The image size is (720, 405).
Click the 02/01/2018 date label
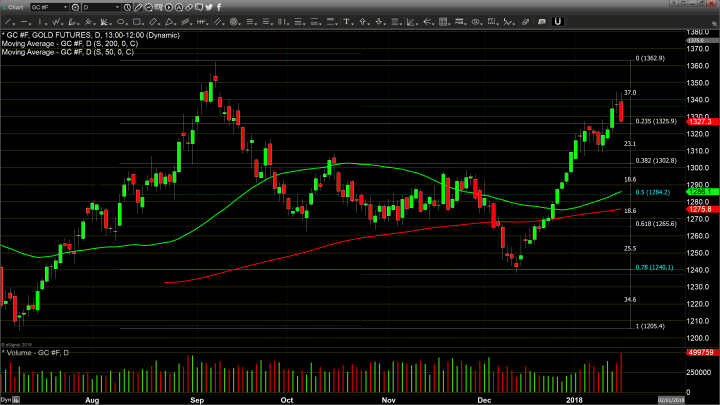pyautogui.click(x=671, y=400)
